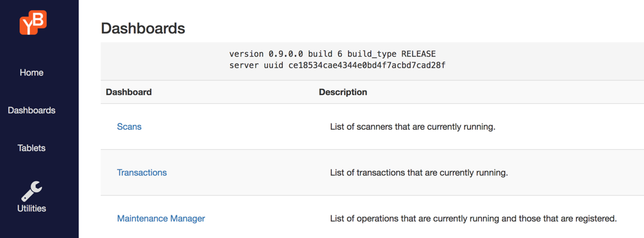Click the Utilities wrench icon

31,191
